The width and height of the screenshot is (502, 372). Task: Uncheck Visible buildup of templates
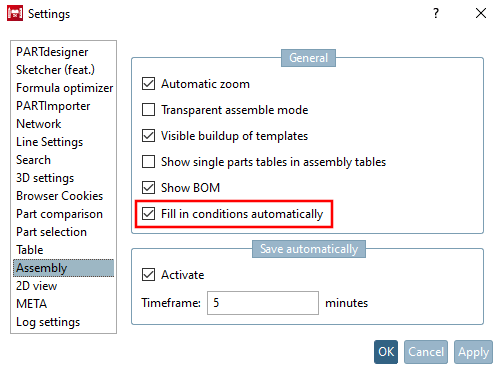point(148,136)
